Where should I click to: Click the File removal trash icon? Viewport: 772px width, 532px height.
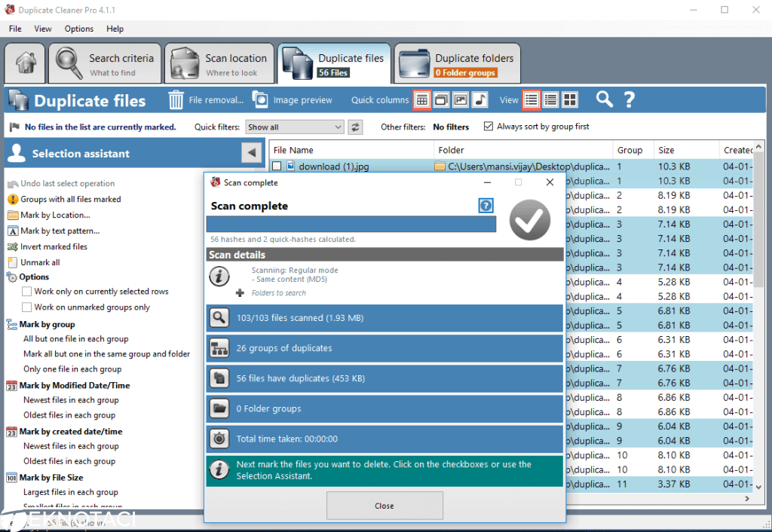pos(176,100)
